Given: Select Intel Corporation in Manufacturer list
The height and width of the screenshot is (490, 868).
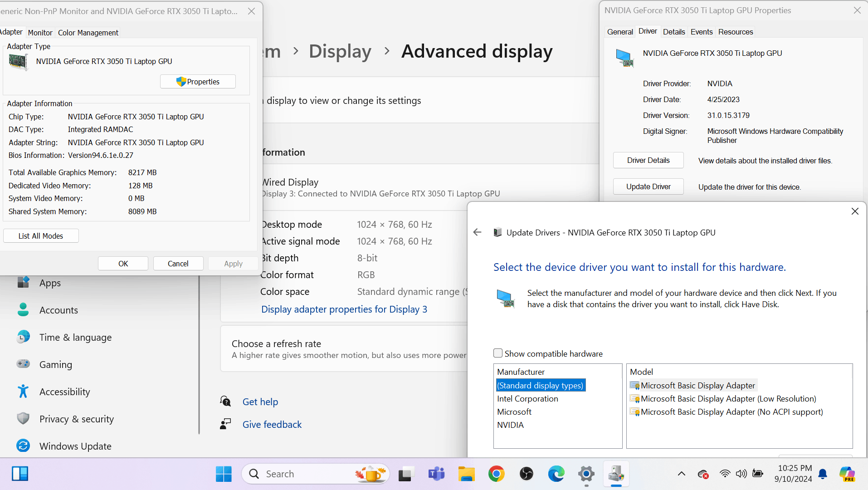Looking at the screenshot, I should pyautogui.click(x=527, y=398).
